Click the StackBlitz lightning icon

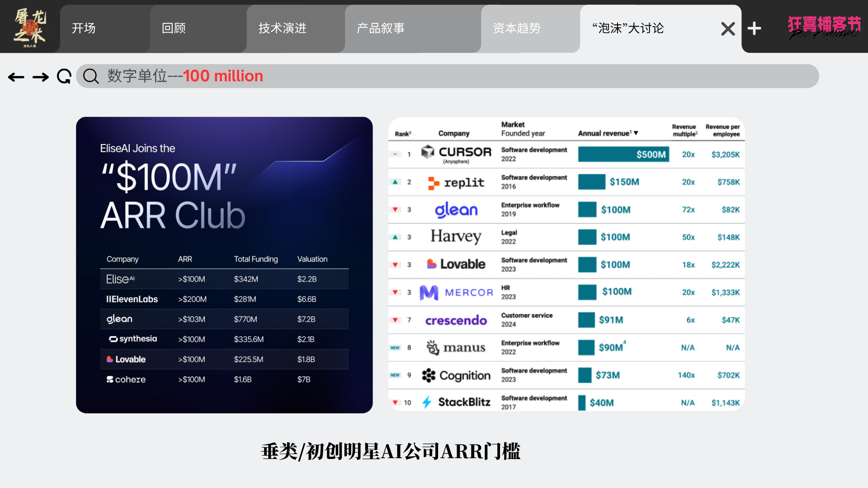point(426,402)
